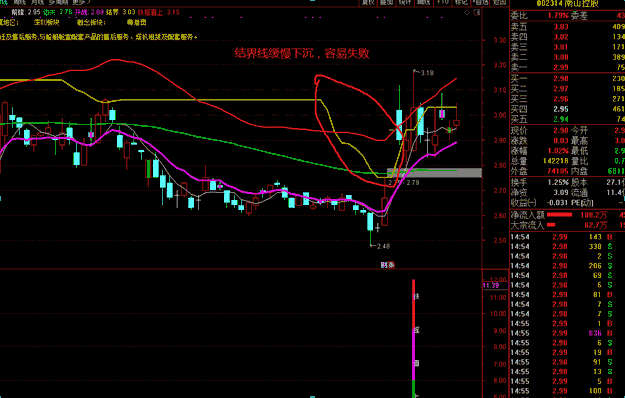The width and height of the screenshot is (625, 398).
Task: Select the trade row with volume 100
Action: (x=568, y=391)
